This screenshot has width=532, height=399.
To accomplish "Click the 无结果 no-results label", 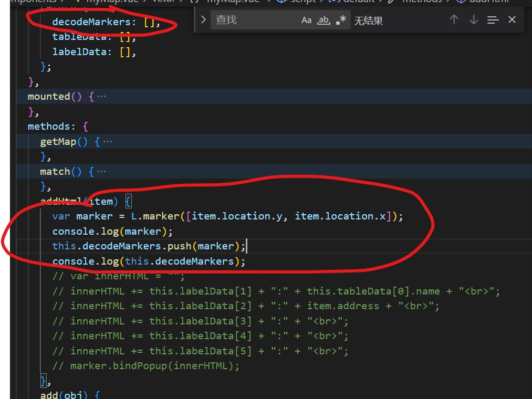I will tap(369, 20).
